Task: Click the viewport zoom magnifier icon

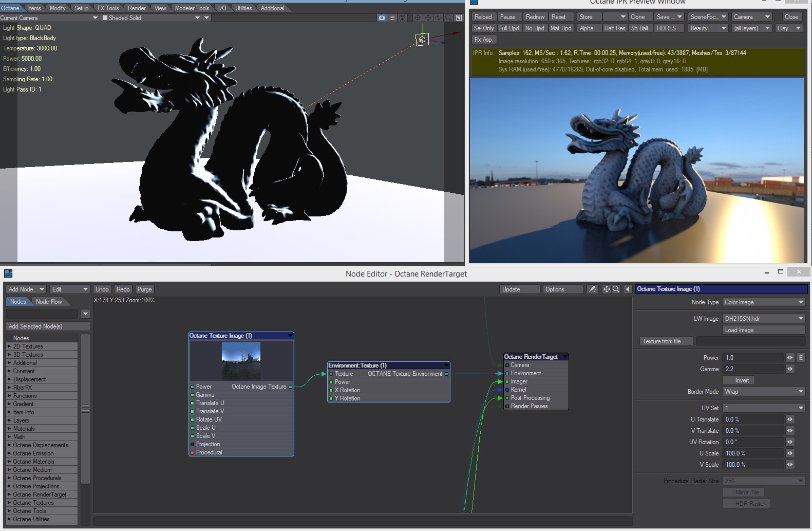Action: coord(448,17)
